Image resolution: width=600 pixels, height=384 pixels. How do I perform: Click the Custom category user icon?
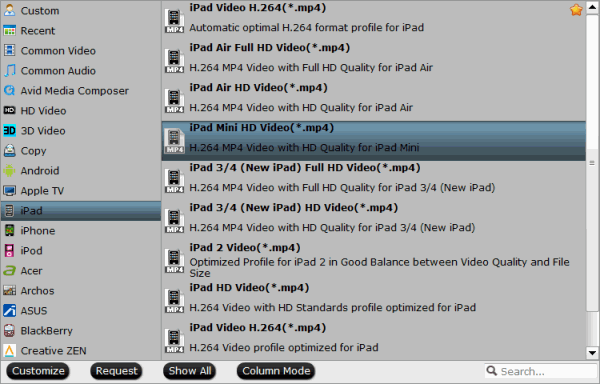(x=9, y=10)
